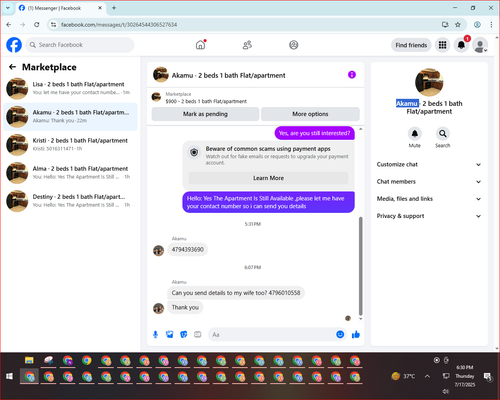Open taskbar clock showing 6:30 PM
The width and height of the screenshot is (500, 400).
coord(465,376)
